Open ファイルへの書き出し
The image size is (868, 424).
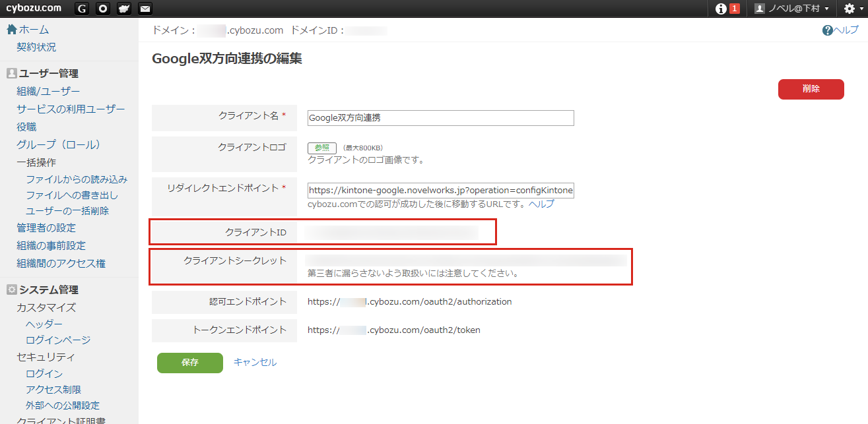pyautogui.click(x=72, y=195)
